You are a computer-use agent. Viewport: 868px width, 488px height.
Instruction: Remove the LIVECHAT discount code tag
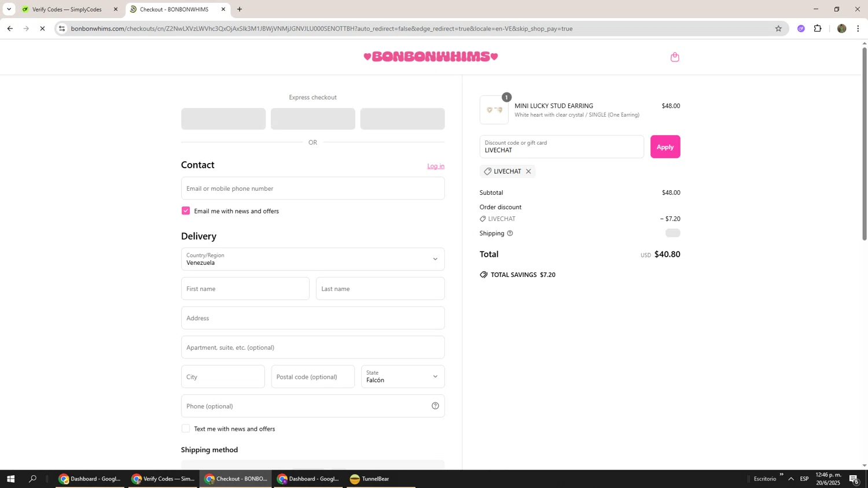click(x=528, y=171)
